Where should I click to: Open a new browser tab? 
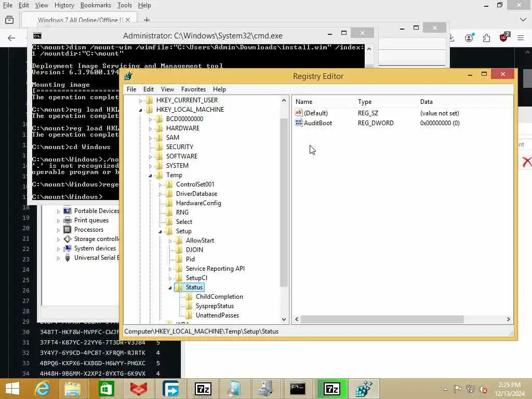[147, 20]
